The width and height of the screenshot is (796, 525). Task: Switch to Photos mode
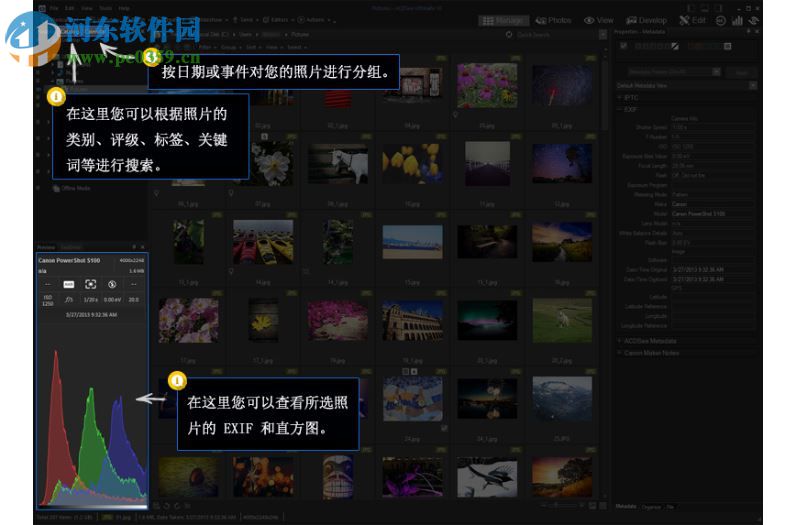click(x=553, y=20)
